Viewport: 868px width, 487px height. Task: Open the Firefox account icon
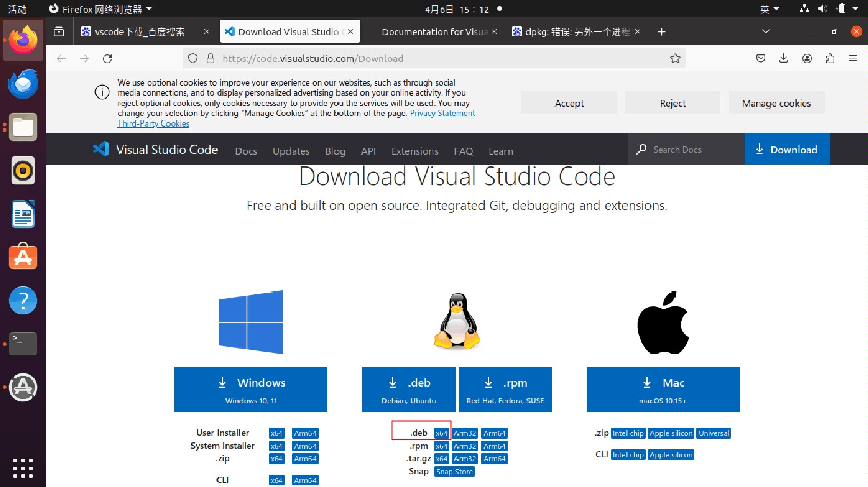click(x=807, y=58)
